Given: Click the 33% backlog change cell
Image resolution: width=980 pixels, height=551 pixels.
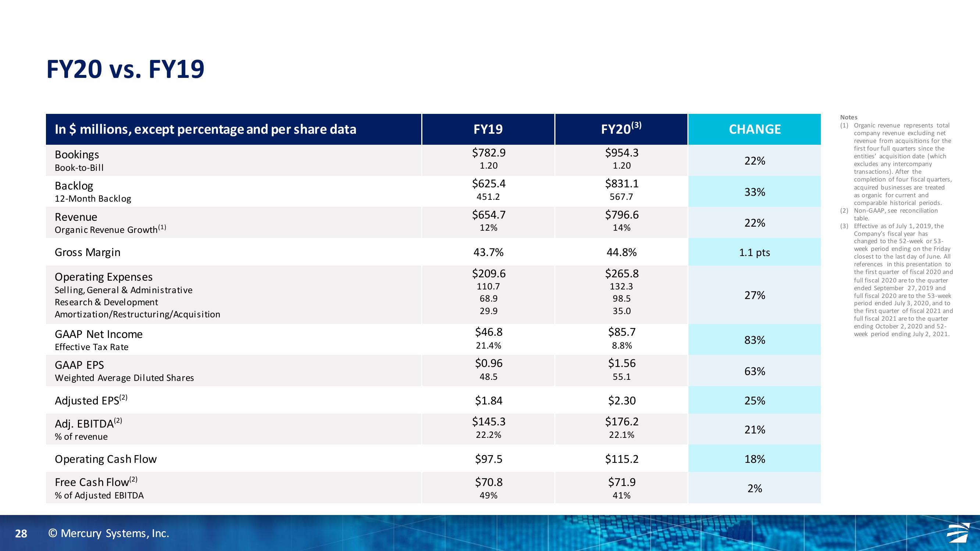Looking at the screenshot, I should click(x=755, y=192).
